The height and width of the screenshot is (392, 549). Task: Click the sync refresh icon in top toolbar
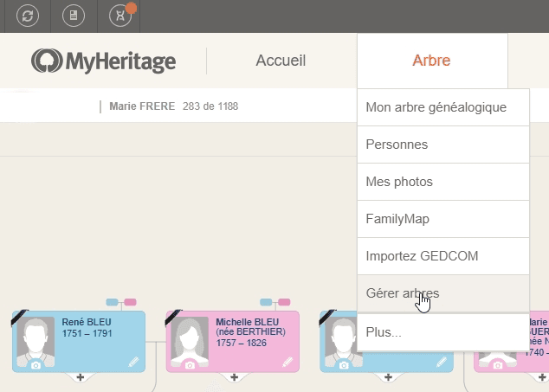click(x=28, y=16)
